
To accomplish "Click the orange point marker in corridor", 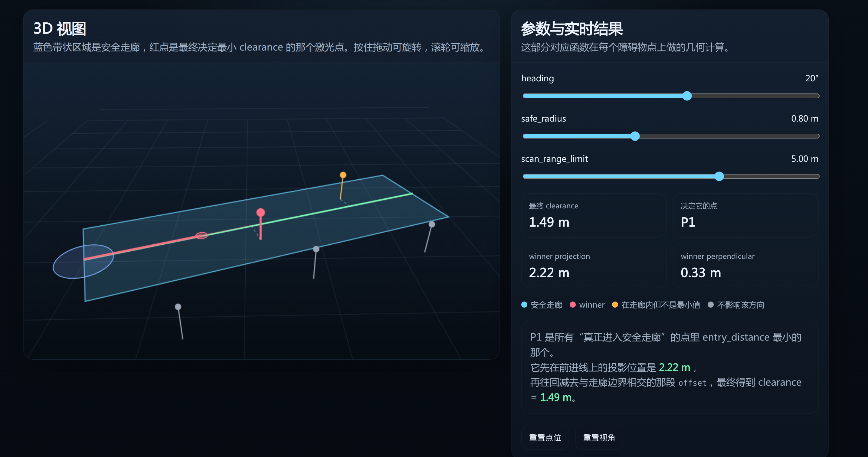I will pyautogui.click(x=343, y=175).
